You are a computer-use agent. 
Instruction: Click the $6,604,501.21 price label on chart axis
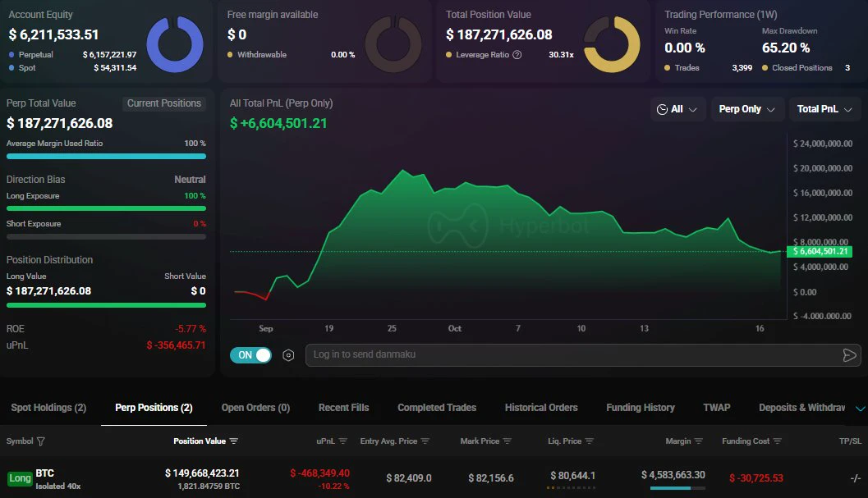pyautogui.click(x=820, y=252)
